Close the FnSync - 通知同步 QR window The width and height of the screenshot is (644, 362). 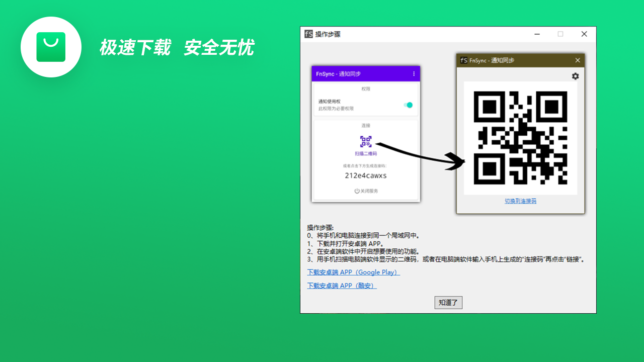coord(578,60)
